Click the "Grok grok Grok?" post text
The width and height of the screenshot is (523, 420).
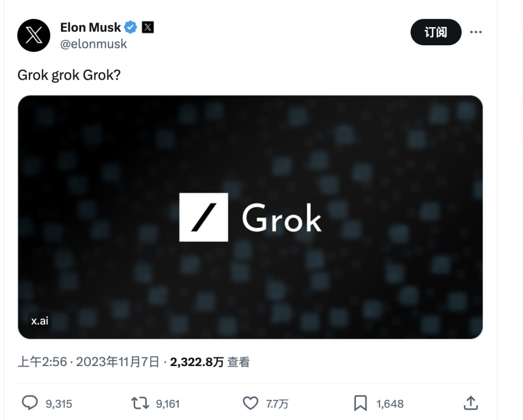[69, 75]
